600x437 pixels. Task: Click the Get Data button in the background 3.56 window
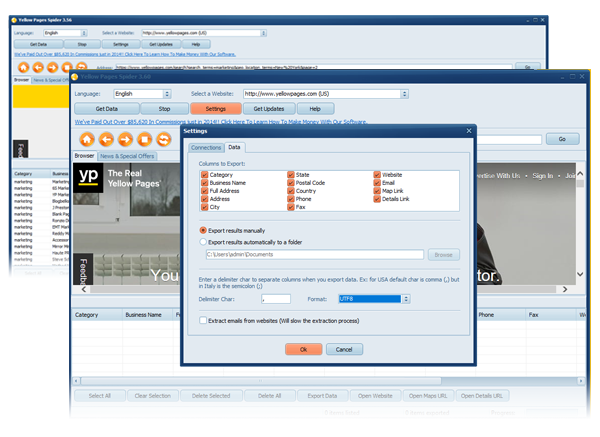(38, 44)
